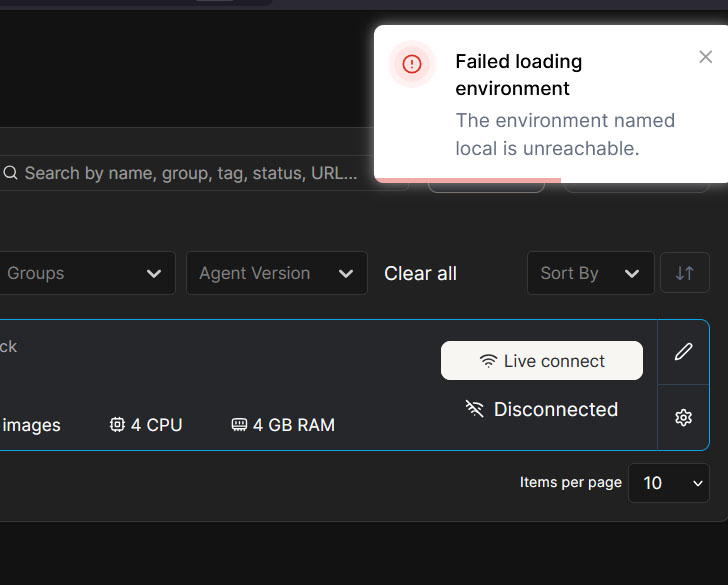This screenshot has width=728, height=585.
Task: Expand the Agent Version dropdown
Action: [x=276, y=273]
